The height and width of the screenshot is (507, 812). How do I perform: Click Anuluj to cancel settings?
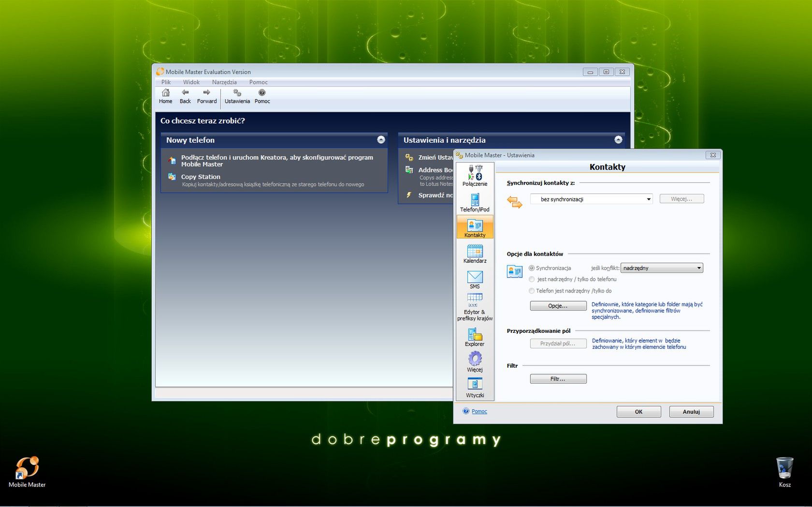(691, 412)
